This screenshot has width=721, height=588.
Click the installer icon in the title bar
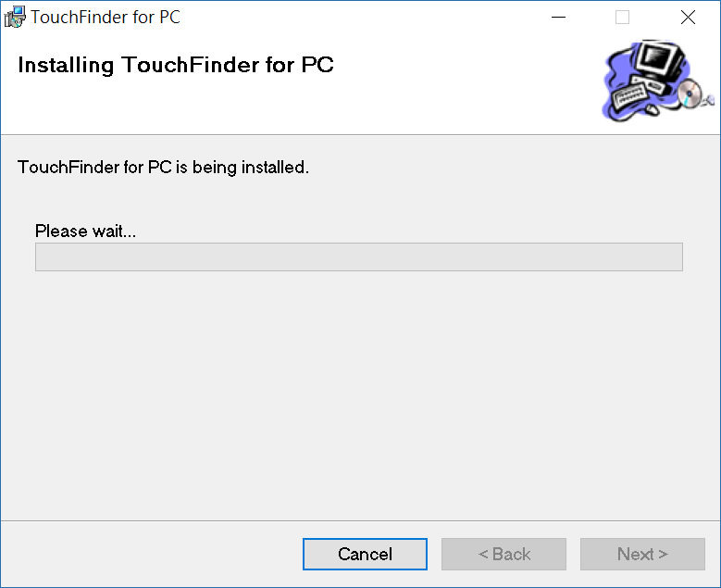pyautogui.click(x=15, y=17)
